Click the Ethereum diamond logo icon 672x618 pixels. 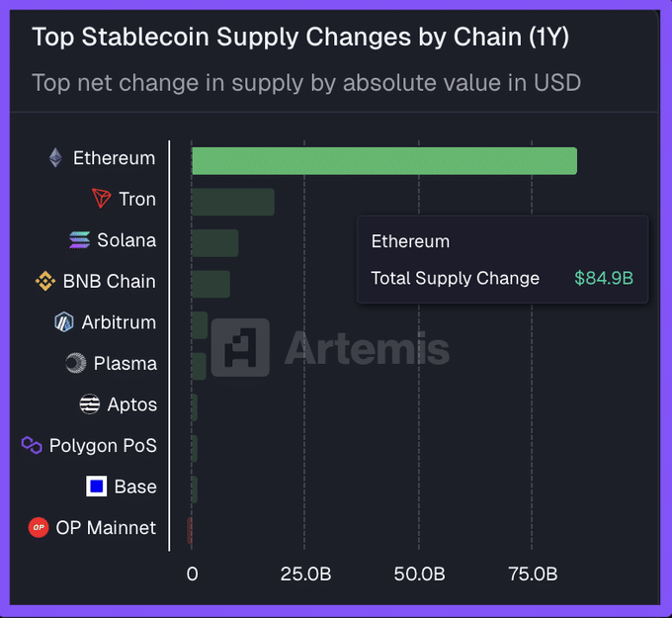pyautogui.click(x=55, y=158)
